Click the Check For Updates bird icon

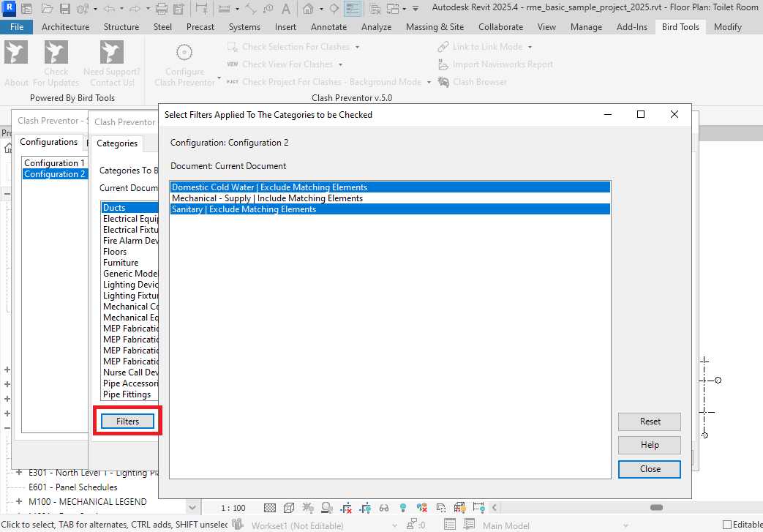coord(56,53)
